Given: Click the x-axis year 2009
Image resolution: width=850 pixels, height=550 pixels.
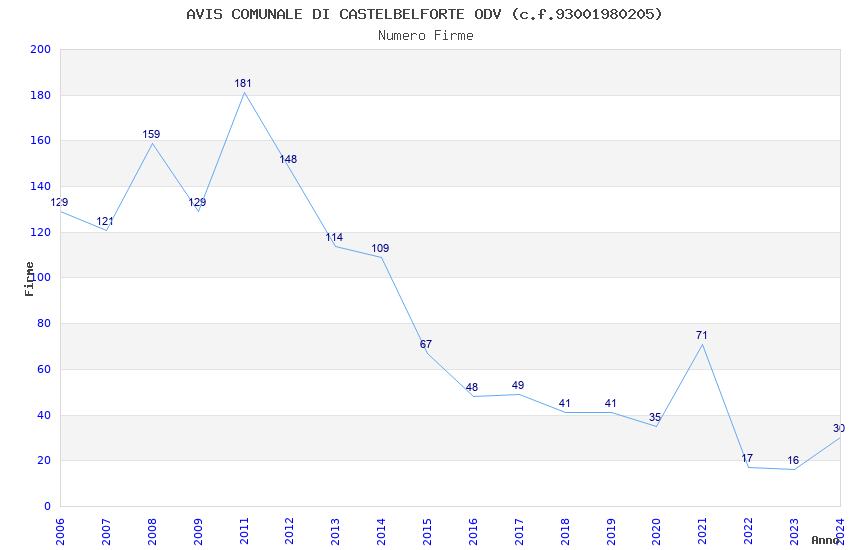Looking at the screenshot, I should 198,532.
